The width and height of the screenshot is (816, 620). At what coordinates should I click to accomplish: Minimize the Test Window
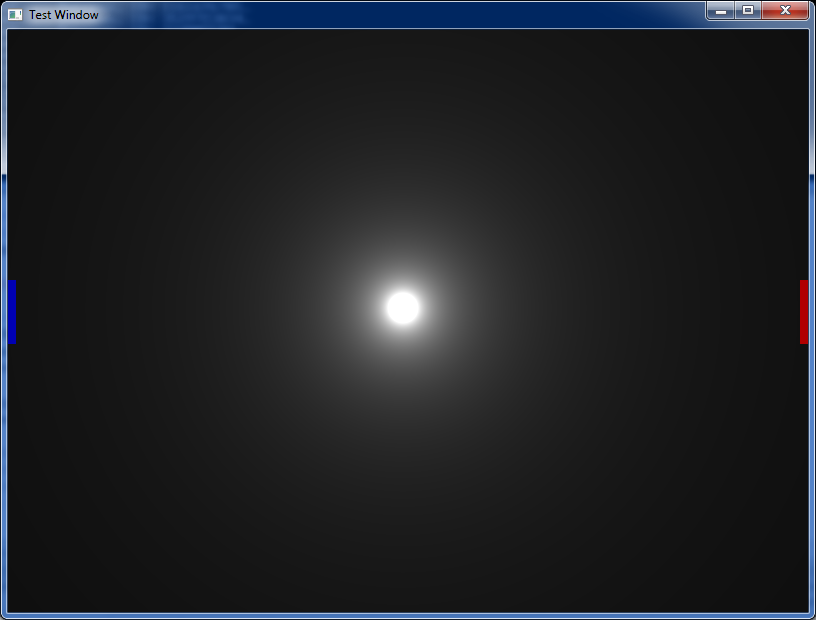(x=721, y=10)
